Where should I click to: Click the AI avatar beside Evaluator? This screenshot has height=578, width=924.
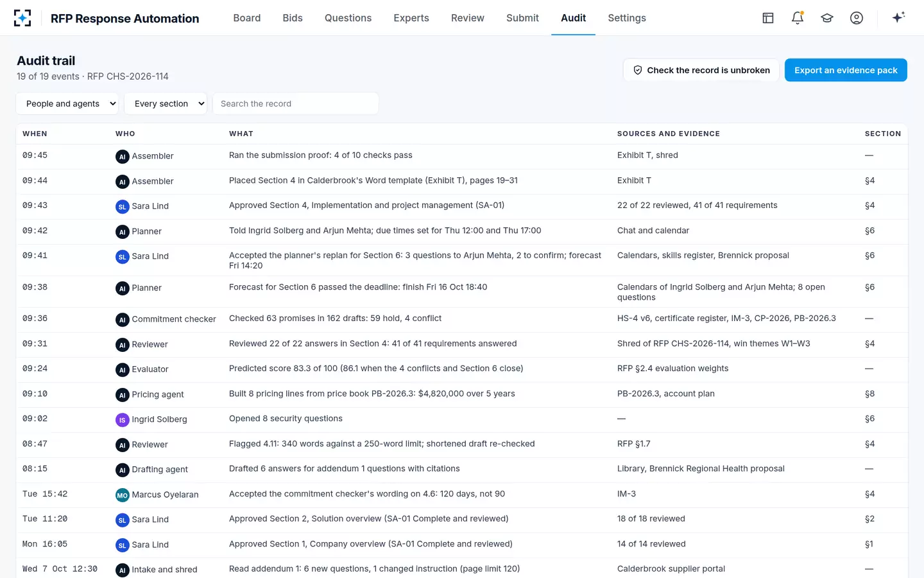pyautogui.click(x=122, y=369)
